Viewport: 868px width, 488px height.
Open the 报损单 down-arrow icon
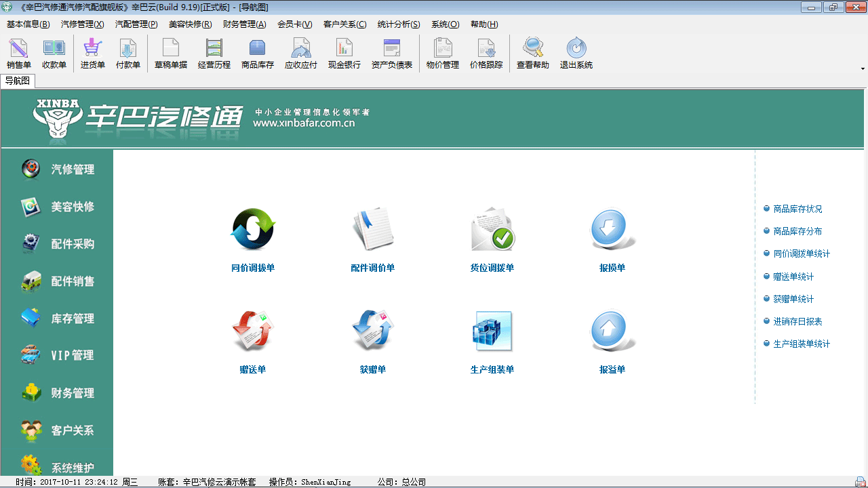[612, 230]
